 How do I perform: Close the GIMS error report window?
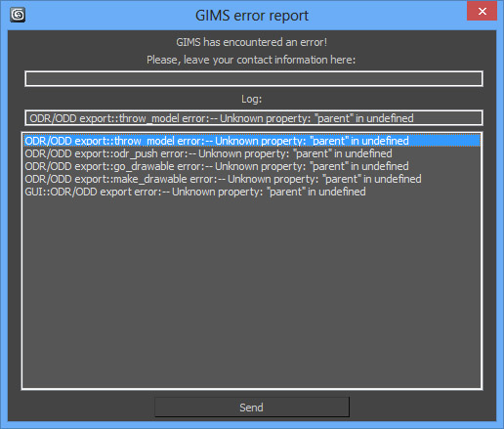pyautogui.click(x=482, y=11)
